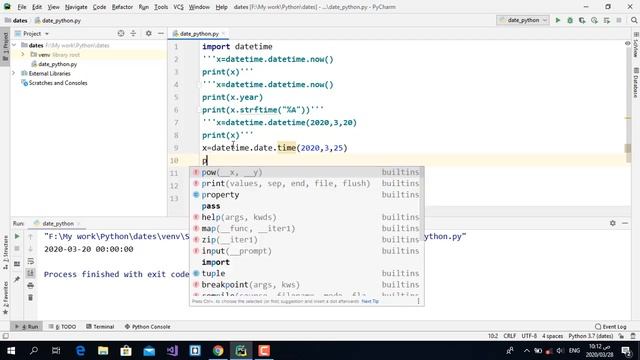This screenshot has width=640, height=360.
Task: Start debugging with the bug icon
Action: 570,20
